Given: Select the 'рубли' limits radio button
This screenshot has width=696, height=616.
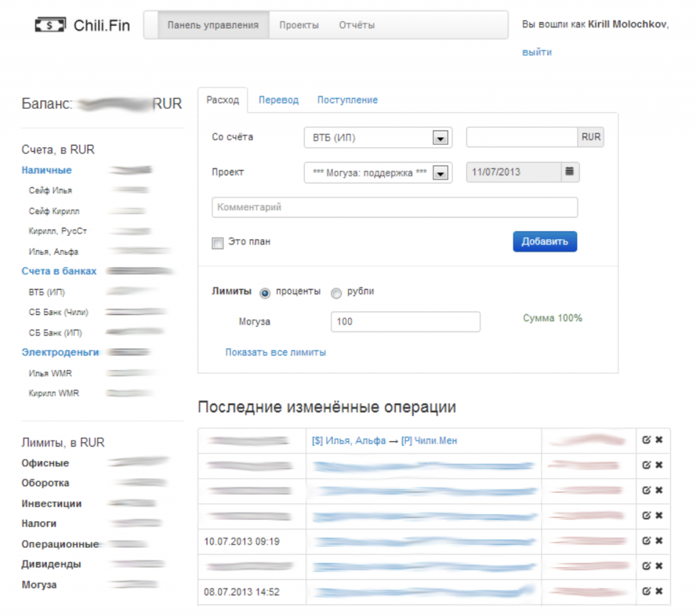Looking at the screenshot, I should click(336, 293).
